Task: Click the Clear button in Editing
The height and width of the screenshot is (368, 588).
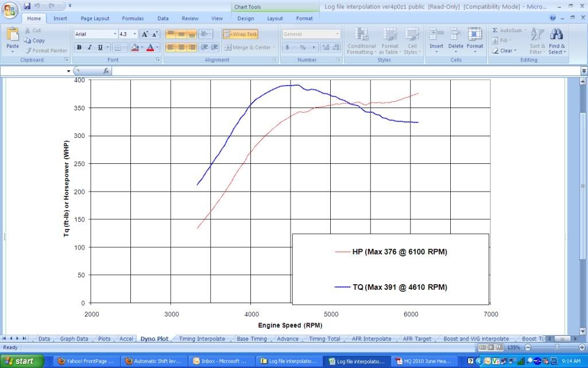Action: (504, 51)
